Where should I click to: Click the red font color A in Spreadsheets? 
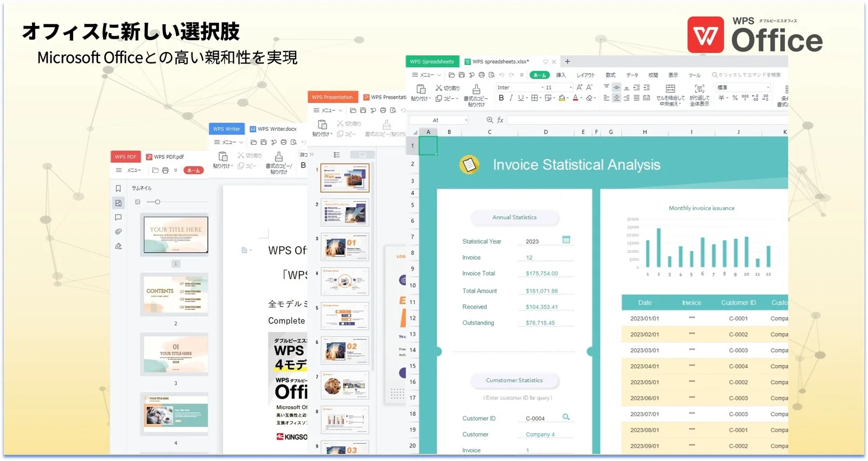576,98
